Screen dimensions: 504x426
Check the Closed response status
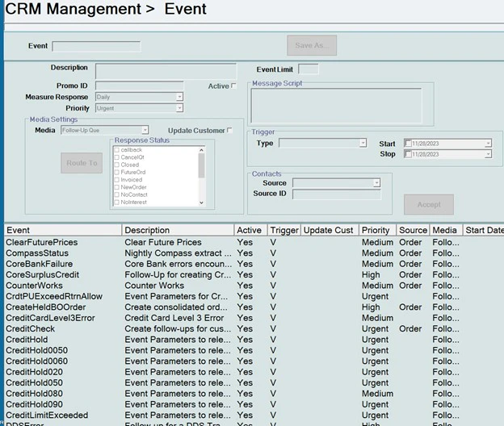pyautogui.click(x=116, y=165)
